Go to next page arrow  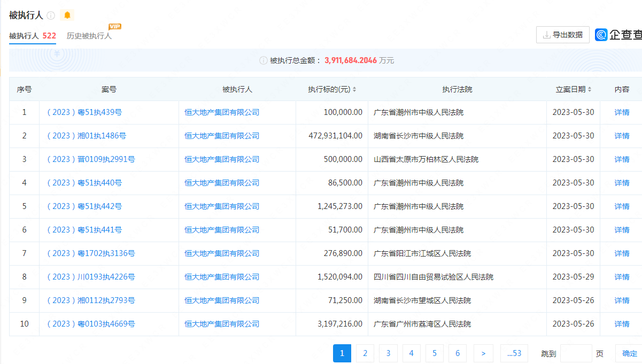483,353
